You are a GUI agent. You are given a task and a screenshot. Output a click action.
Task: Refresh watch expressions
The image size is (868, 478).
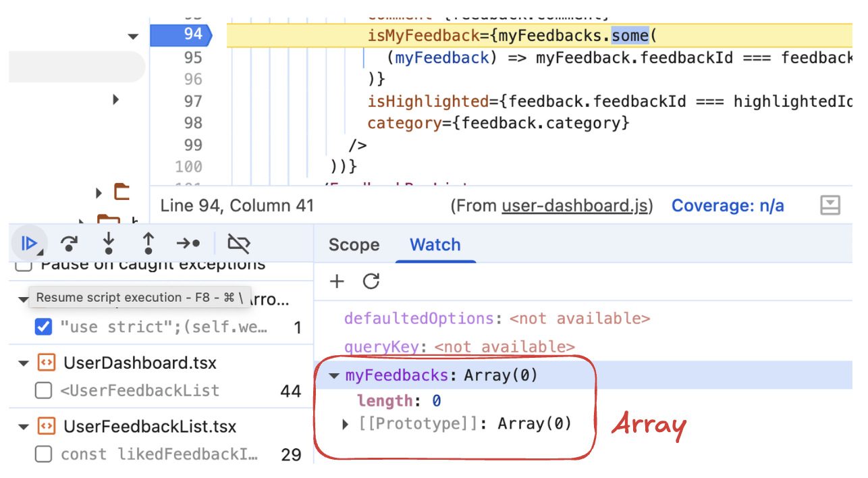(x=370, y=282)
